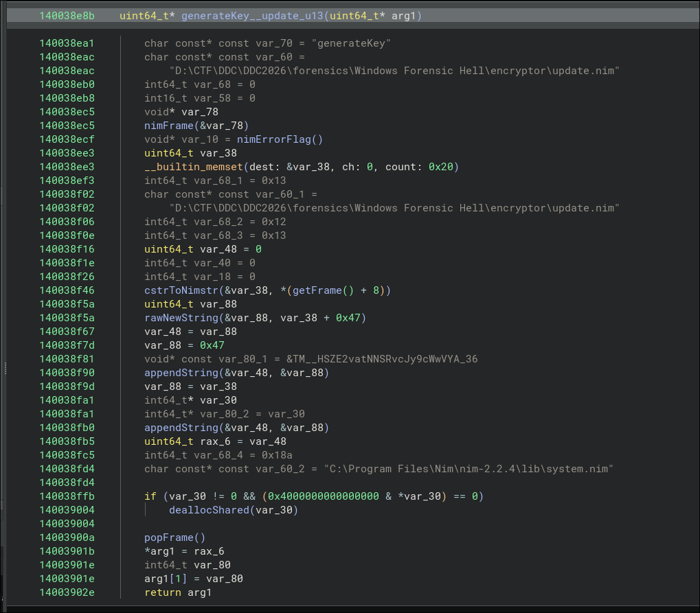Click the 0x4000000000000000 constant

[x=324, y=496]
